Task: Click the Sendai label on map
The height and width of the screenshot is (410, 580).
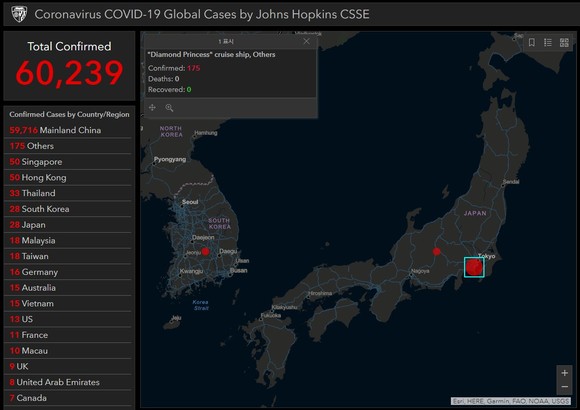Action: [x=511, y=182]
